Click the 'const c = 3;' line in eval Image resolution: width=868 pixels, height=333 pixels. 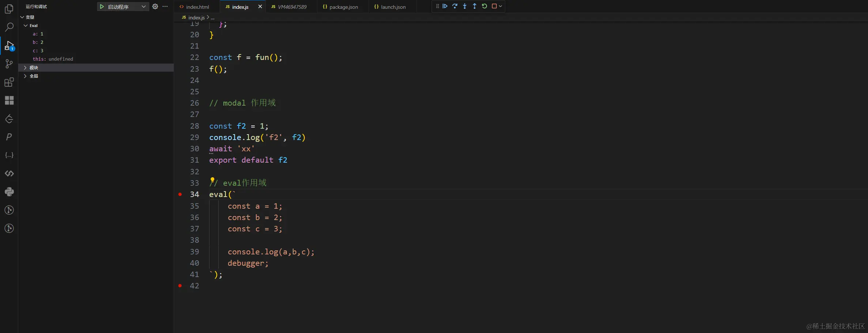coord(255,229)
